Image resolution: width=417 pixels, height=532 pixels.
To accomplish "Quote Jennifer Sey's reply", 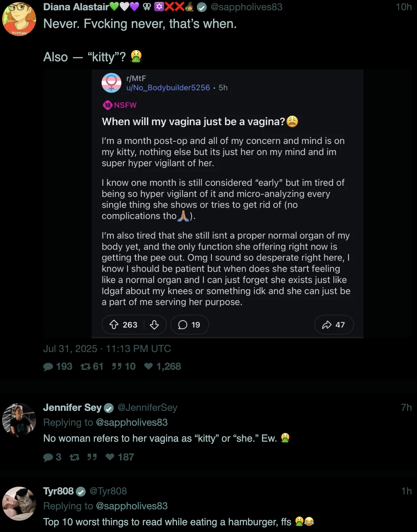I will click(92, 457).
